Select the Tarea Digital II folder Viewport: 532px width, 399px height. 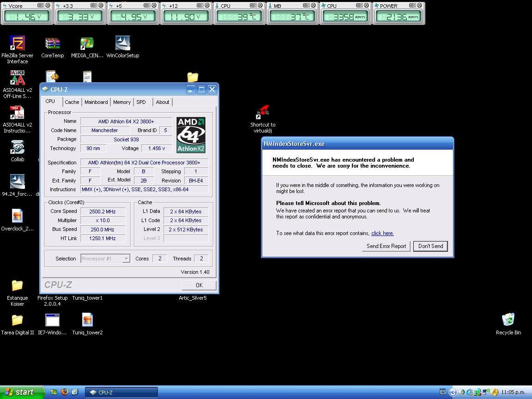coord(17,324)
